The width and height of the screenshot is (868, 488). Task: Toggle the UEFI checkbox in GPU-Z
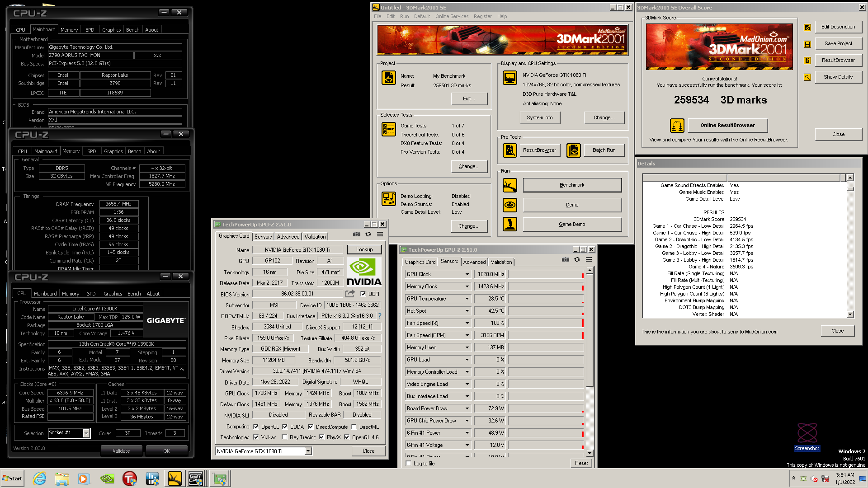pyautogui.click(x=363, y=294)
